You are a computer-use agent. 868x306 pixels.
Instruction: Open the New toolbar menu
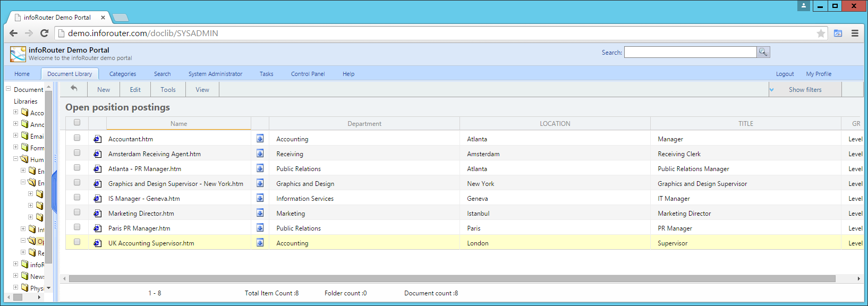pos(104,90)
